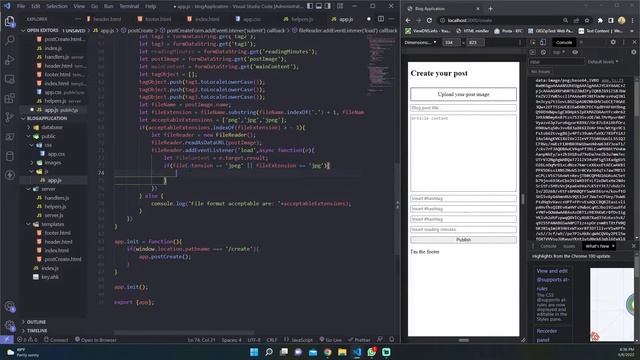Click the console Filter input field

[x=557, y=62]
